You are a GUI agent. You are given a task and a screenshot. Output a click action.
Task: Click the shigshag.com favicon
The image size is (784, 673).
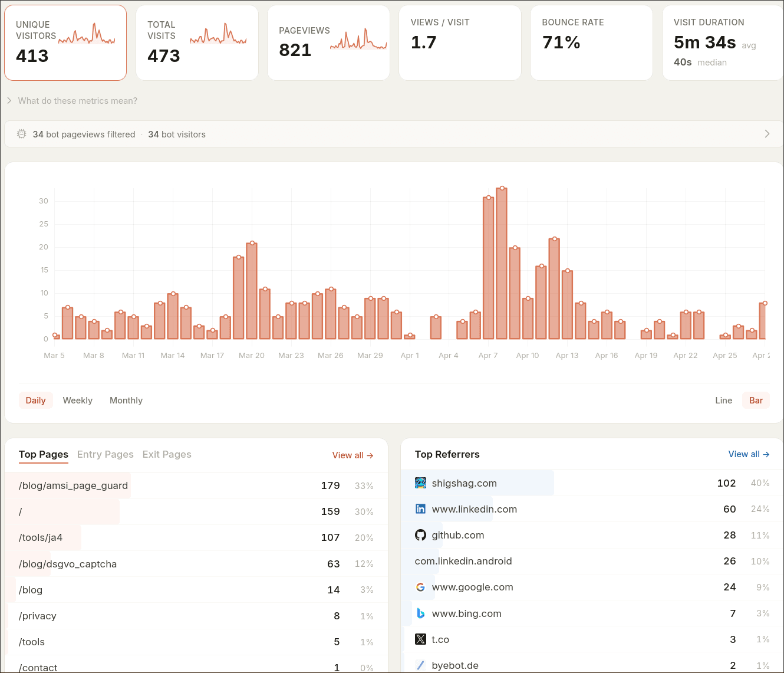tap(420, 483)
